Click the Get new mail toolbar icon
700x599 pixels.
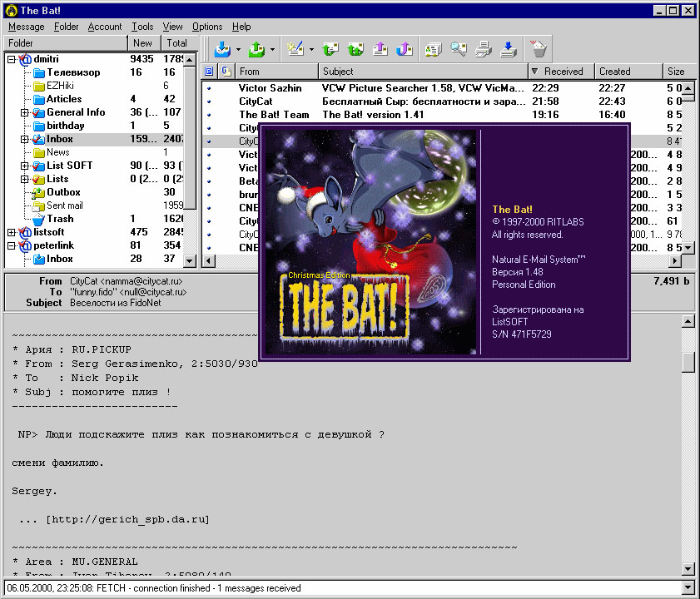click(x=222, y=49)
